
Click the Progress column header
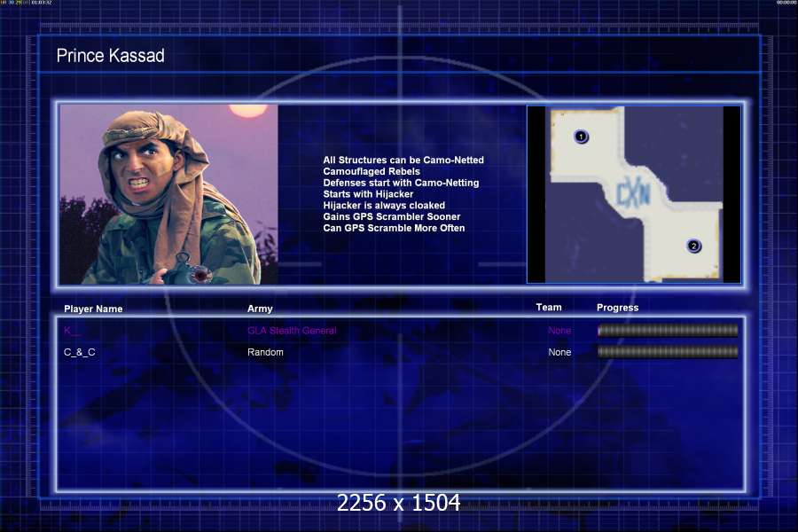tap(617, 308)
